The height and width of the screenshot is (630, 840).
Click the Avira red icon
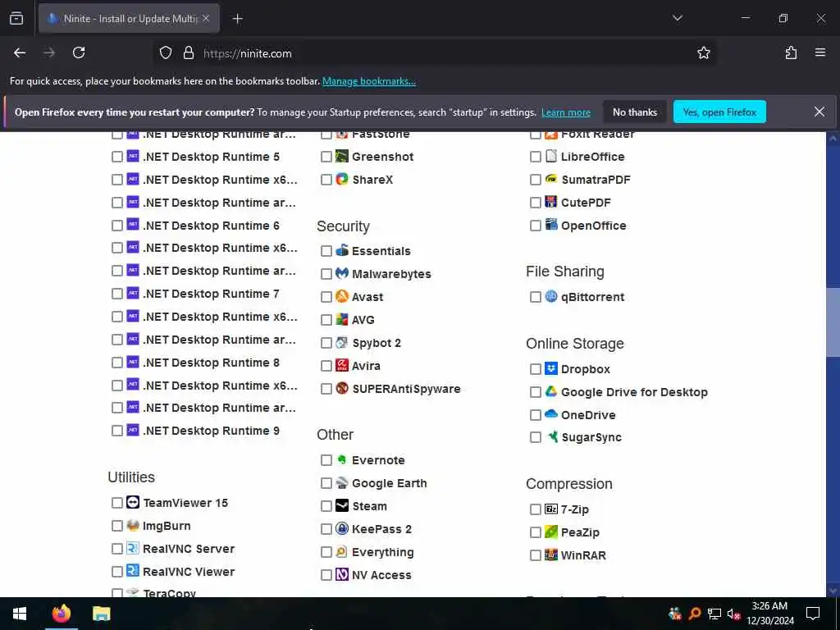[x=342, y=365]
